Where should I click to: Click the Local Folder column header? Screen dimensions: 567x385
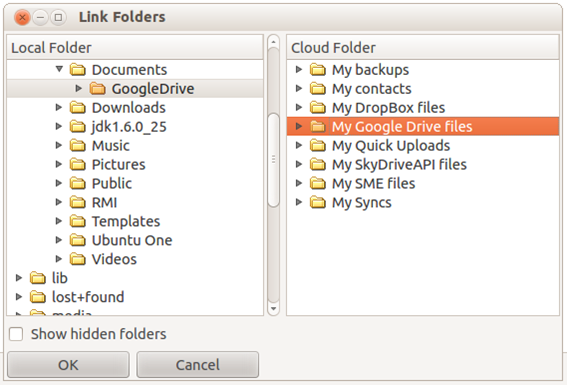click(x=135, y=47)
